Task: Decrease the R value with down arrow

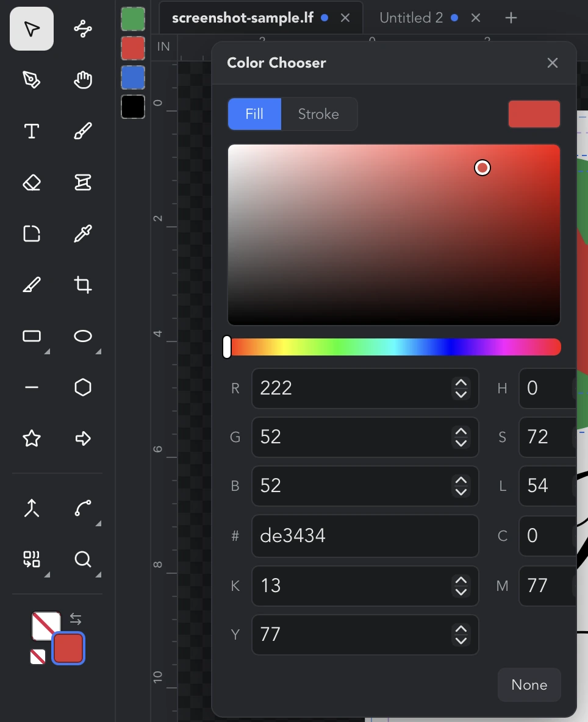Action: coord(461,394)
